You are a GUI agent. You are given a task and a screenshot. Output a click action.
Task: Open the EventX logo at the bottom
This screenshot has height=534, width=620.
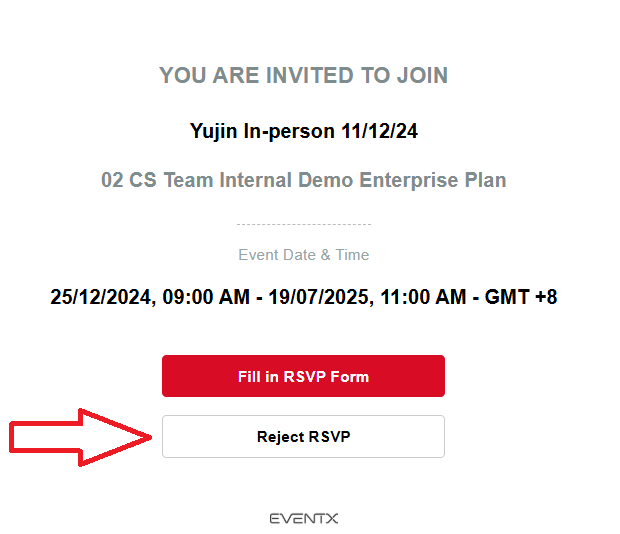click(304, 518)
